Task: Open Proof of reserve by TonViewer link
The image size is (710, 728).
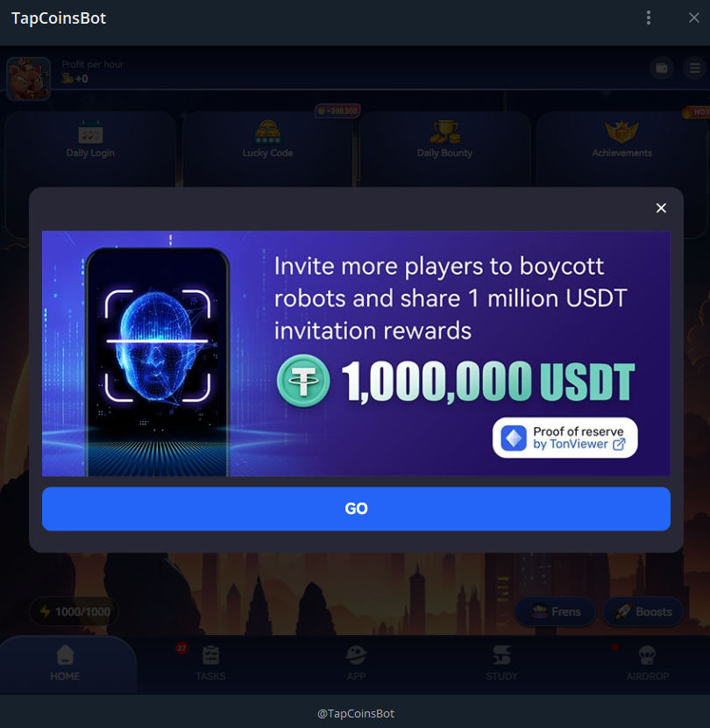Action: click(564, 438)
